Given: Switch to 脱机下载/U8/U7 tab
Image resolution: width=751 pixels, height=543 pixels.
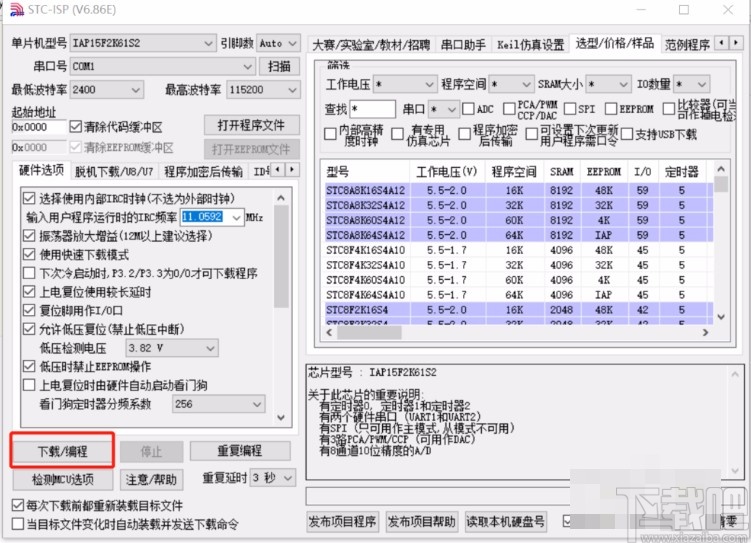Looking at the screenshot, I should pyautogui.click(x=114, y=171).
